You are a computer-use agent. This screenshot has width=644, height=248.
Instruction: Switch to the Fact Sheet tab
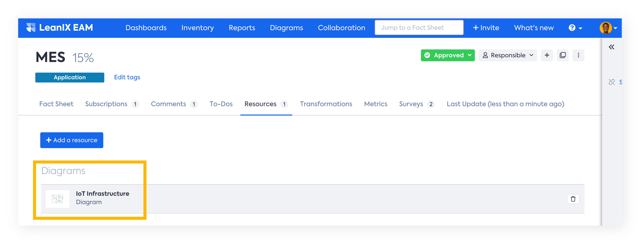(x=56, y=104)
